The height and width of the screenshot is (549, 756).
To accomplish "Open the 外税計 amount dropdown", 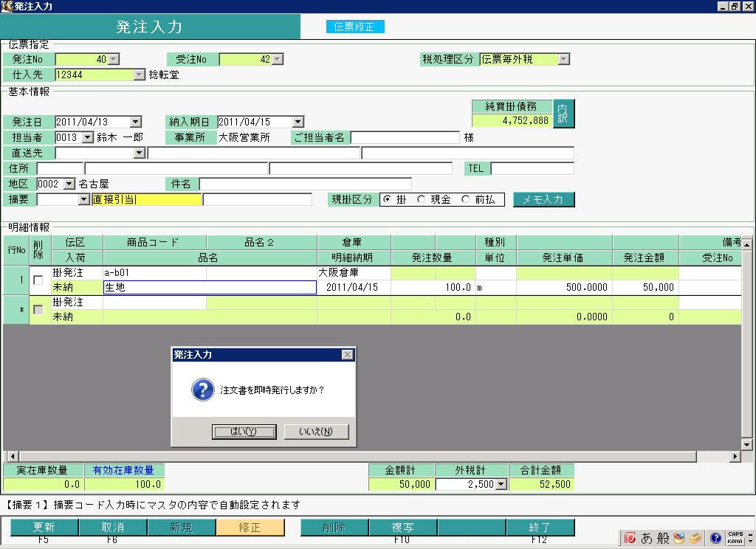I will 501,484.
